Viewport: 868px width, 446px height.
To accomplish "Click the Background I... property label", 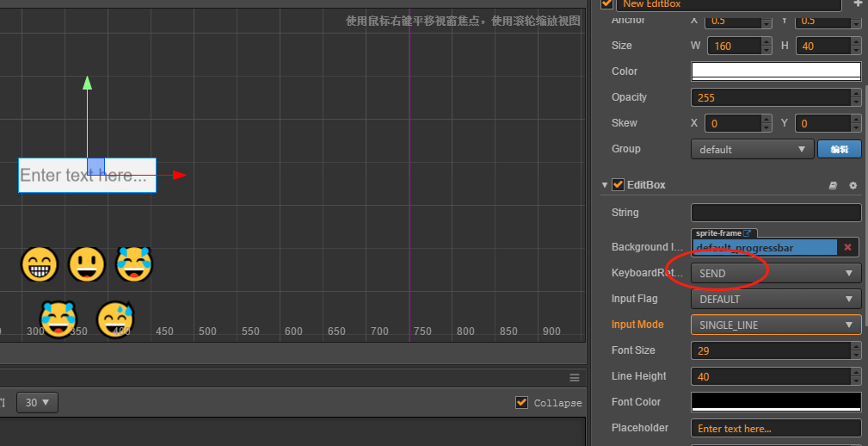I will [x=647, y=247].
